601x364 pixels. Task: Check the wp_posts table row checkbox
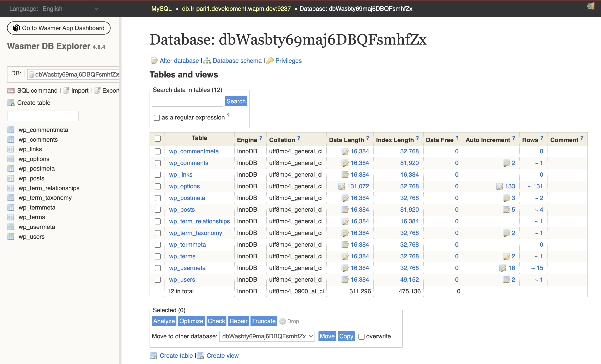point(158,210)
